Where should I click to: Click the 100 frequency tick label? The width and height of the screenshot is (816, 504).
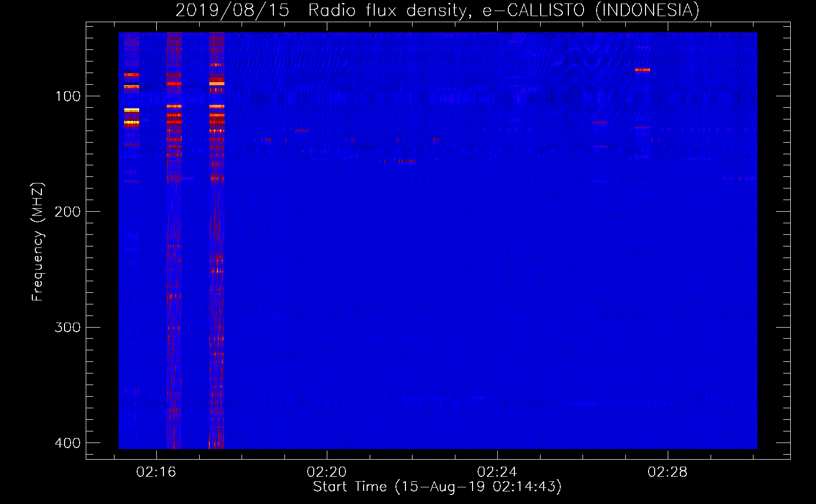pyautogui.click(x=68, y=96)
